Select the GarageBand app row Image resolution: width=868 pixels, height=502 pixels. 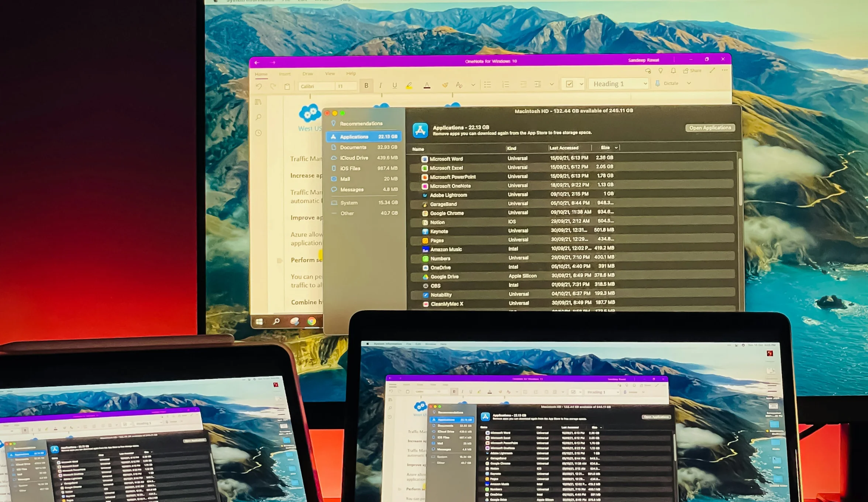pos(572,203)
